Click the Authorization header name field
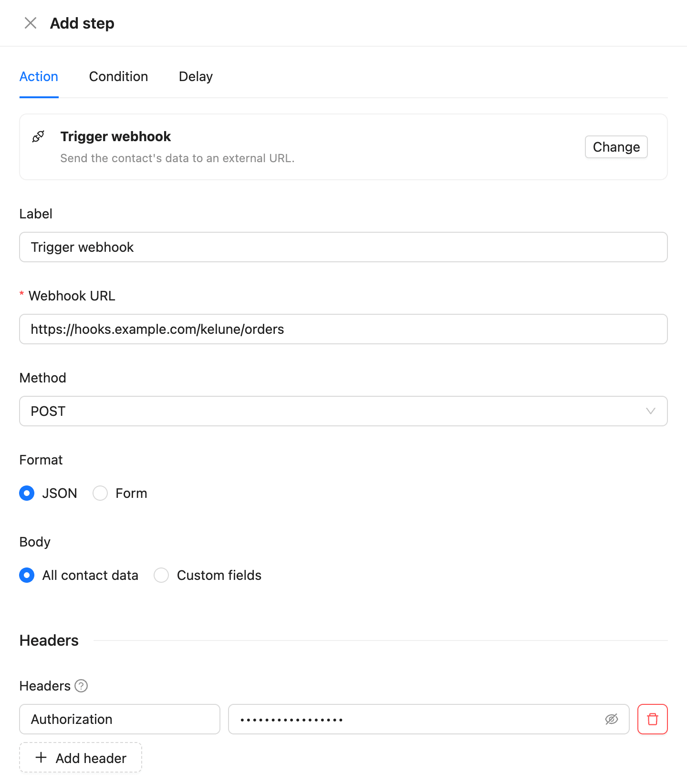 pyautogui.click(x=120, y=719)
